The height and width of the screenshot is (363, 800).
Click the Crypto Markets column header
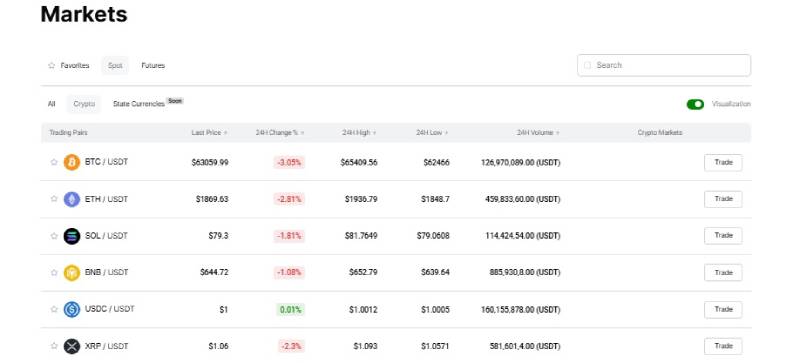click(x=660, y=133)
